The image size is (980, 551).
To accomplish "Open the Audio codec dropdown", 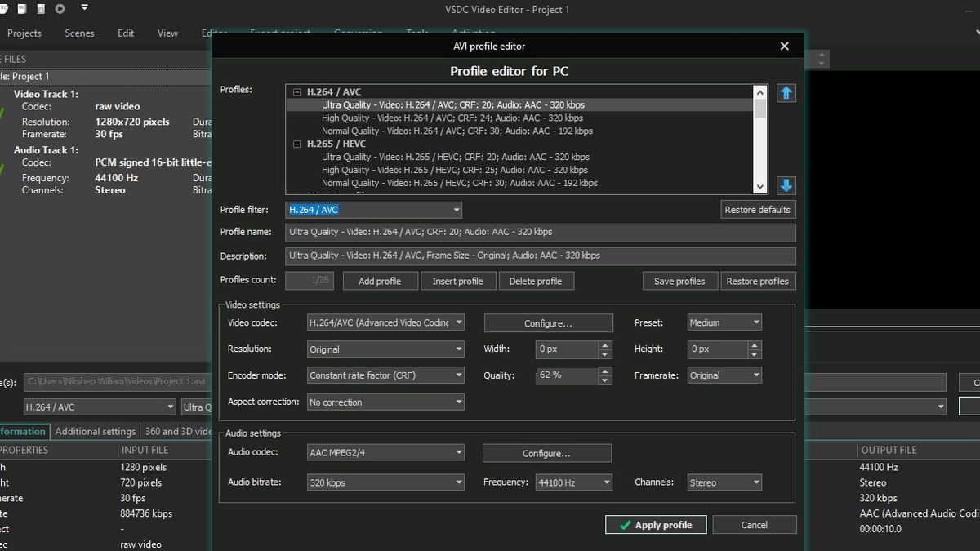I will click(458, 451).
